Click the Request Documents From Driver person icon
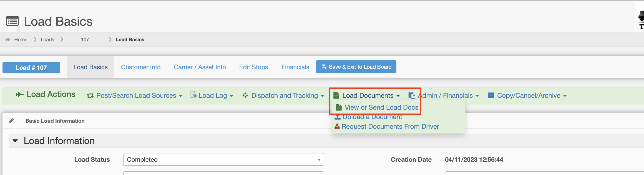The height and width of the screenshot is (175, 644). point(337,127)
